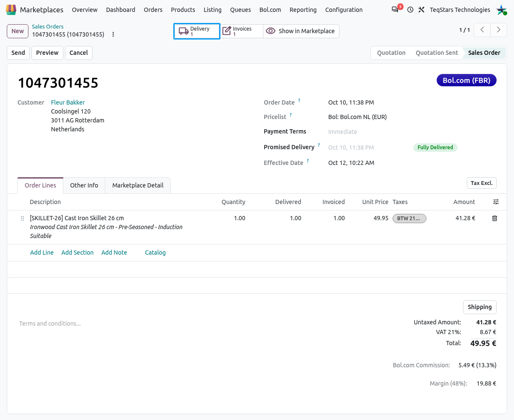Open customer Fleur Bakker link
Screen dimensions: 514x420
tap(68, 102)
